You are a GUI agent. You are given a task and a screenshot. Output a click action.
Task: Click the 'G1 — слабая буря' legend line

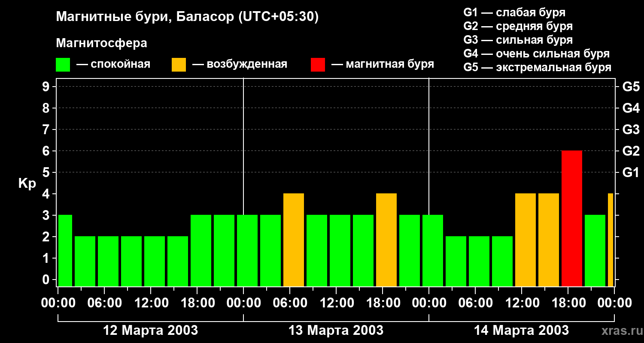(514, 12)
